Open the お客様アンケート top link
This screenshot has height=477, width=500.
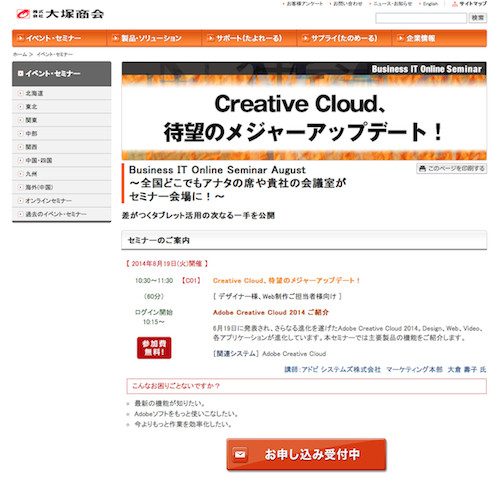click(305, 4)
